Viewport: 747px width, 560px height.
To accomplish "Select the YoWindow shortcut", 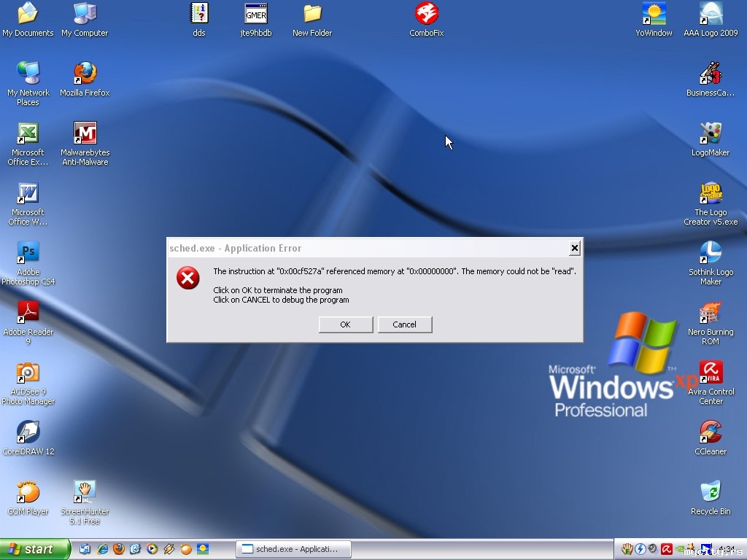I will click(x=654, y=20).
